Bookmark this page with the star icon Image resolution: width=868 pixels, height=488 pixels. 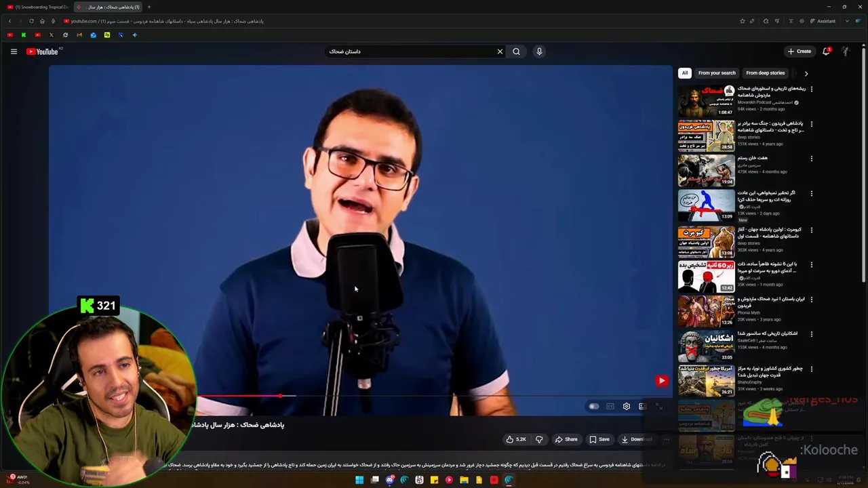click(x=742, y=21)
